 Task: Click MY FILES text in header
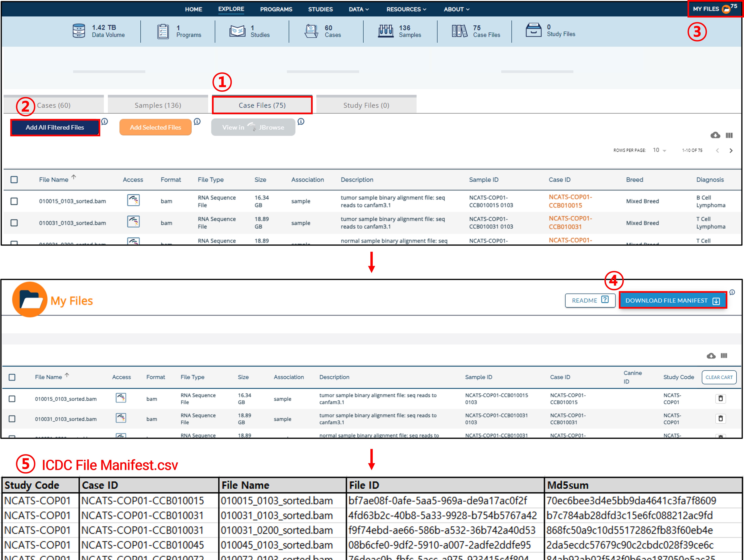click(x=706, y=9)
